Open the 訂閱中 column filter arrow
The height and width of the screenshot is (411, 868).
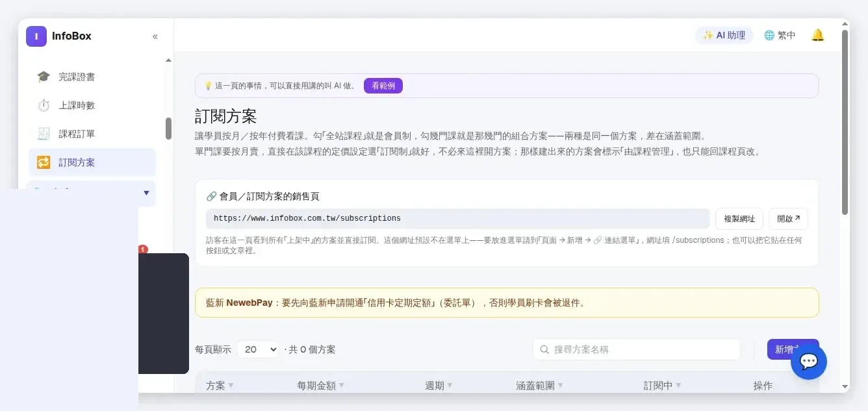tap(678, 386)
